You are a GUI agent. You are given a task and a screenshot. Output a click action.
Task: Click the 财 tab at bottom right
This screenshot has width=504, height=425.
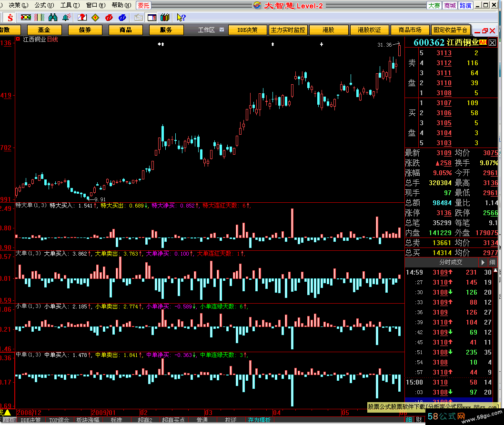[419, 420]
